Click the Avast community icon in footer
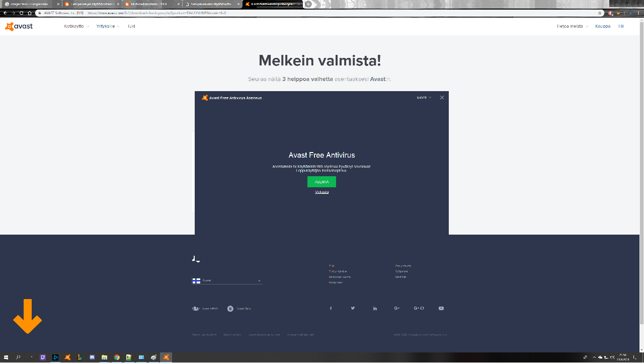Image resolution: width=644 pixels, height=363 pixels. (x=196, y=309)
